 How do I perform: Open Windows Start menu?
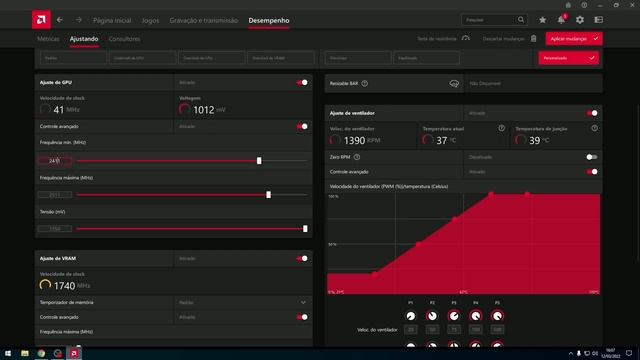click(x=8, y=353)
